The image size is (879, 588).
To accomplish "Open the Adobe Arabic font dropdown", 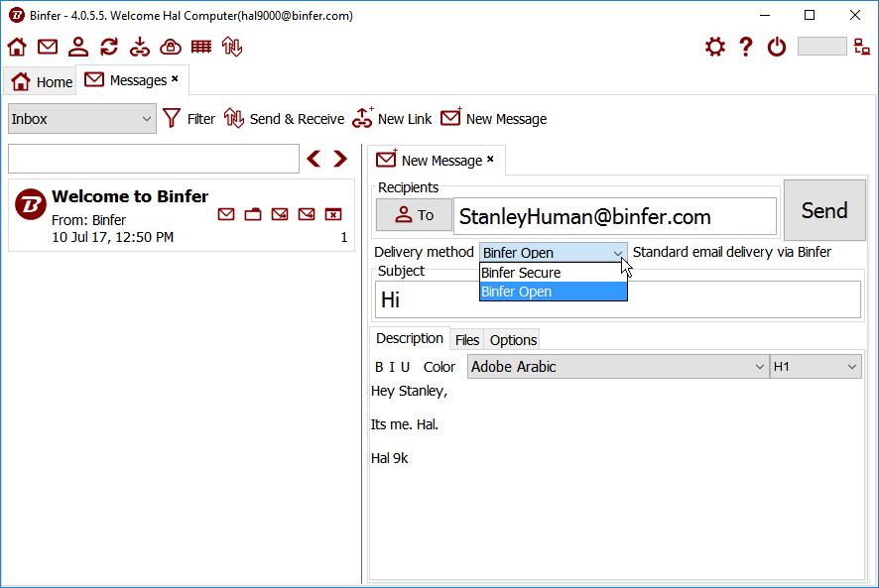I will pyautogui.click(x=618, y=367).
